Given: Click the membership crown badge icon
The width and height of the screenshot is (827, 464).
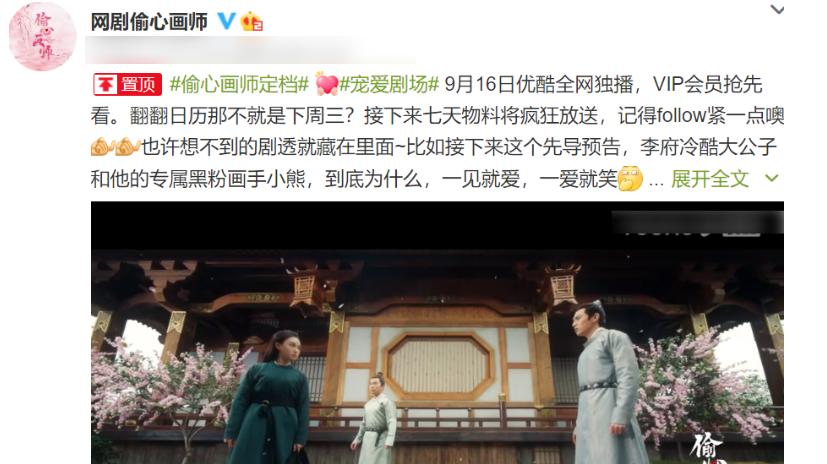Looking at the screenshot, I should [x=252, y=22].
